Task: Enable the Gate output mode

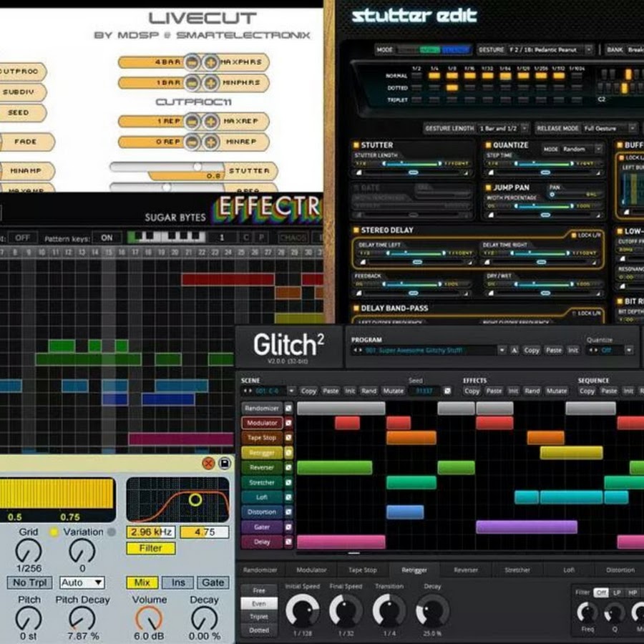Action: (x=213, y=582)
